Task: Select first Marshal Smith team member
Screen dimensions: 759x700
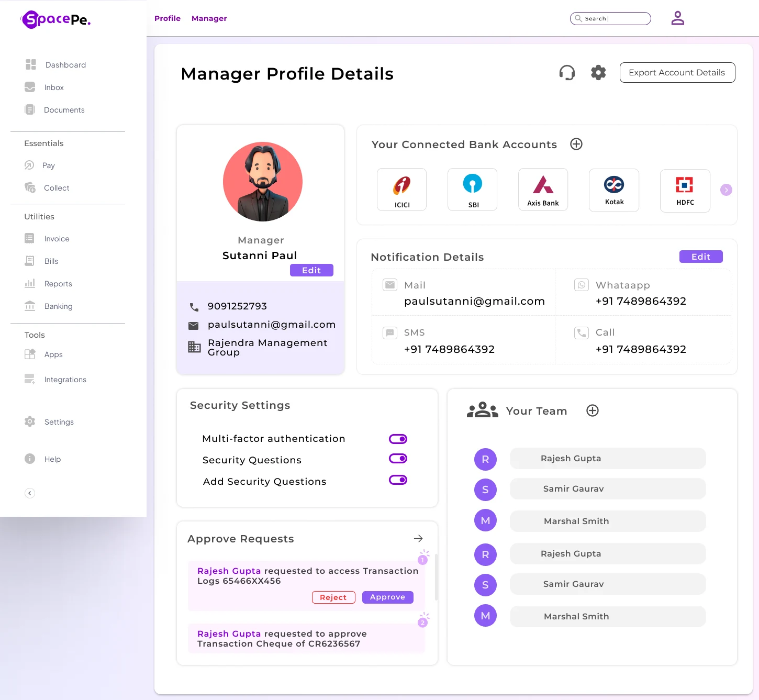Action: [x=608, y=521]
